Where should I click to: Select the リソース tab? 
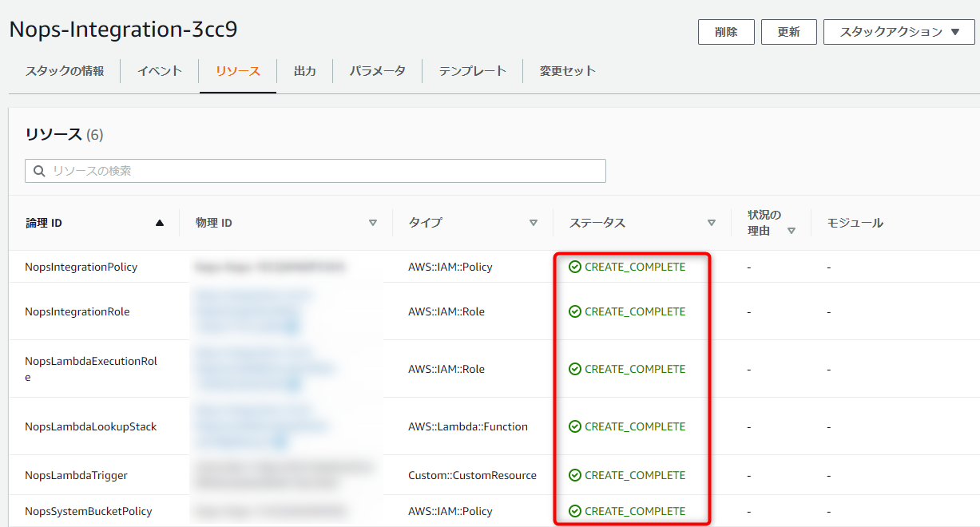pyautogui.click(x=238, y=71)
